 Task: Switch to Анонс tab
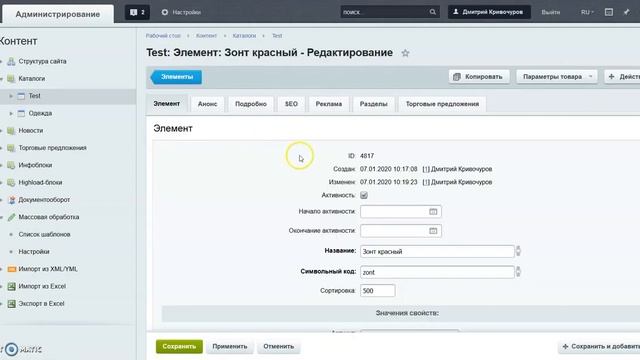(207, 104)
